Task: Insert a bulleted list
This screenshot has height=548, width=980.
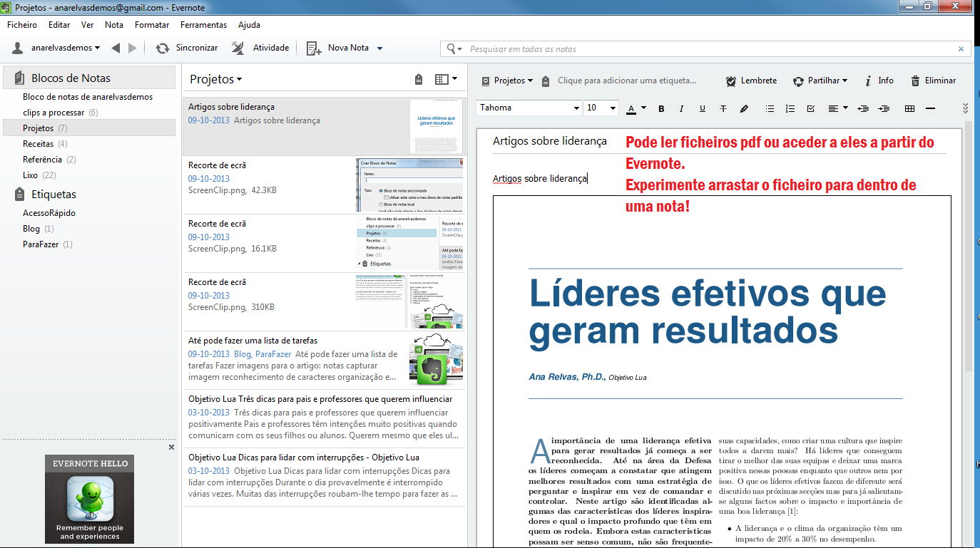Action: (x=770, y=108)
